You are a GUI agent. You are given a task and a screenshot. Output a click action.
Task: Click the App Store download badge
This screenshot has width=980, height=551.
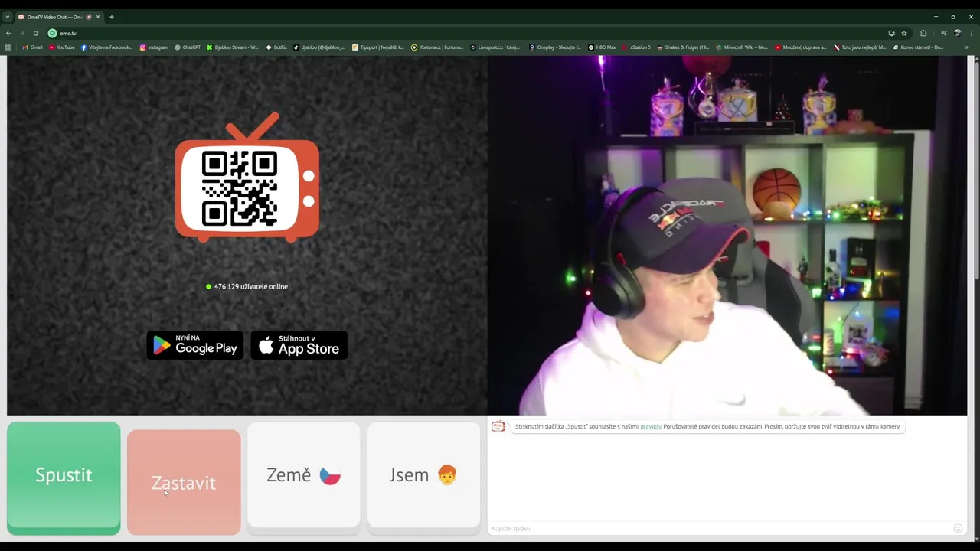[299, 345]
